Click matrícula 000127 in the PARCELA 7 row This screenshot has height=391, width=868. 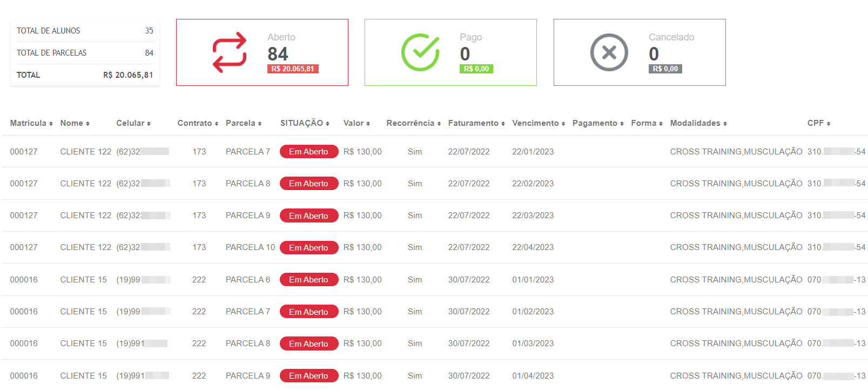point(24,152)
